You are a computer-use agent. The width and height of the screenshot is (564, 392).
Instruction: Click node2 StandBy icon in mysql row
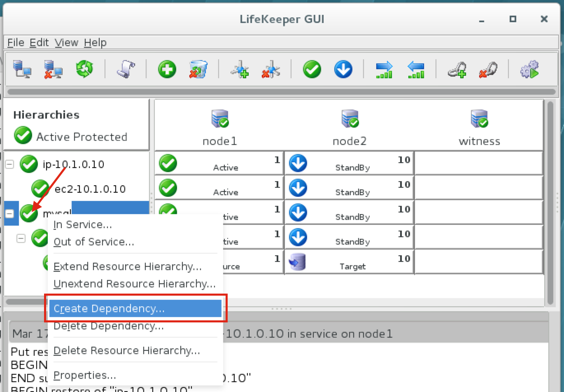[x=298, y=212]
